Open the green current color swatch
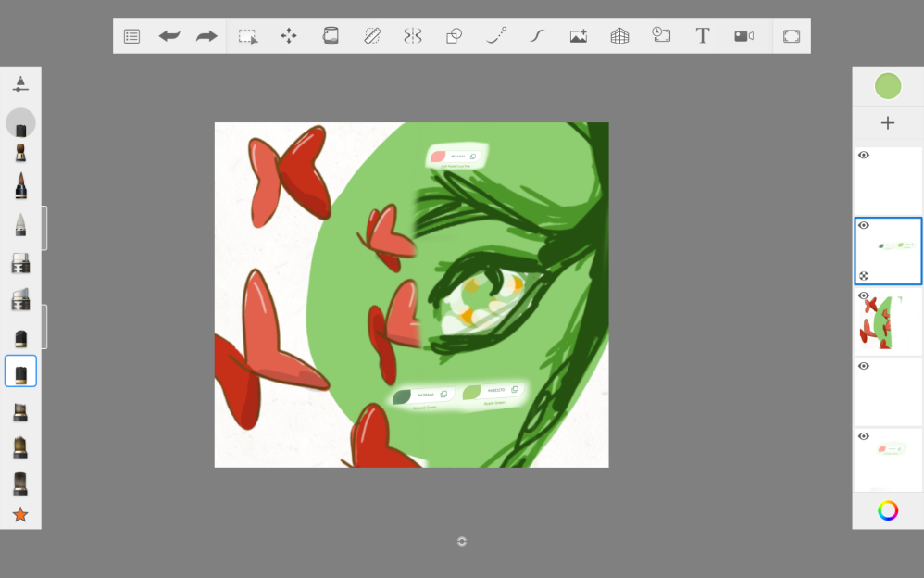Image resolution: width=924 pixels, height=578 pixels. (x=888, y=86)
